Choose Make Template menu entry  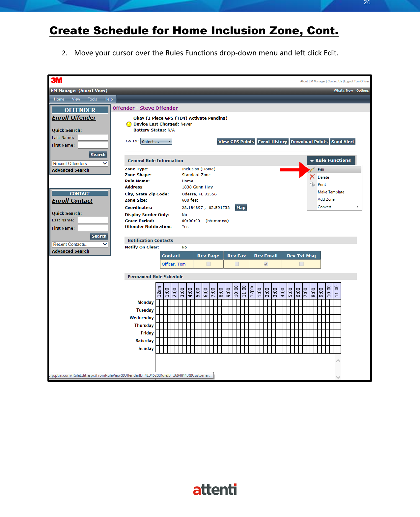[335, 192]
